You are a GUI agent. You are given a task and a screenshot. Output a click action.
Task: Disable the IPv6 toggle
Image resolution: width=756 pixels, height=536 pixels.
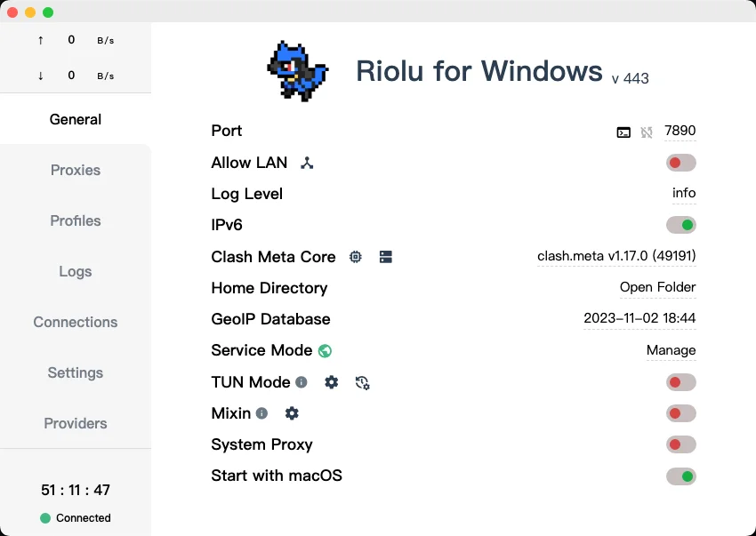click(x=680, y=225)
